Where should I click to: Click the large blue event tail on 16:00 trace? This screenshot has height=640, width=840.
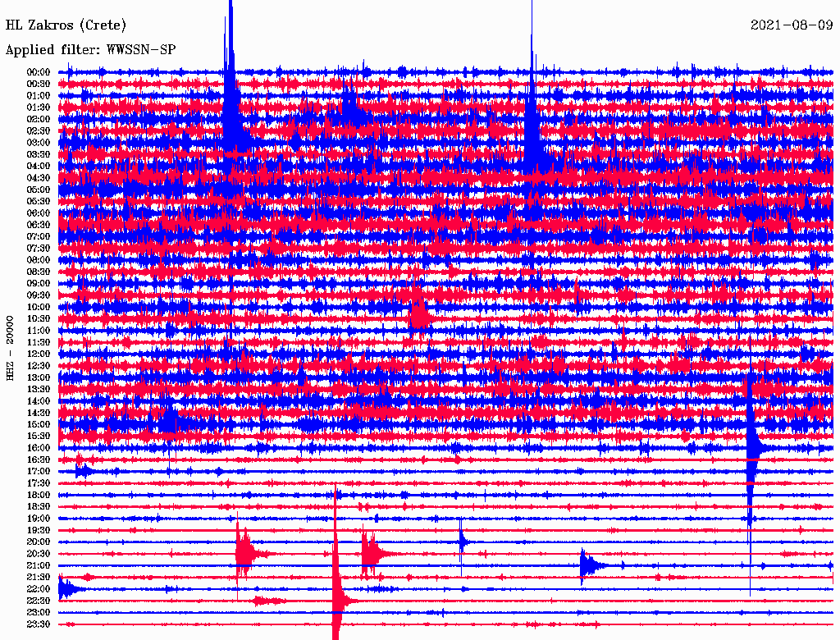(752, 448)
